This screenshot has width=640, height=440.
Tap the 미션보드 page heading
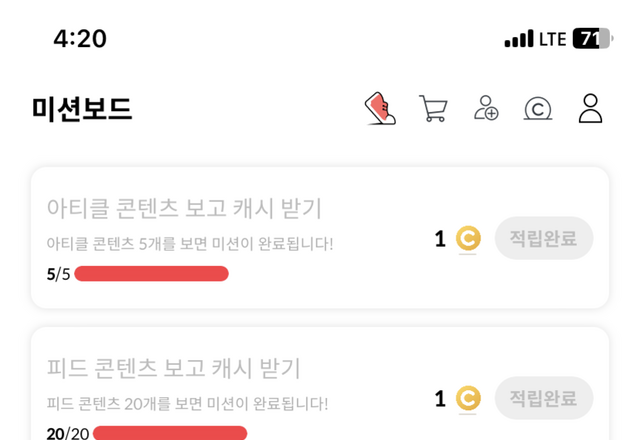82,108
